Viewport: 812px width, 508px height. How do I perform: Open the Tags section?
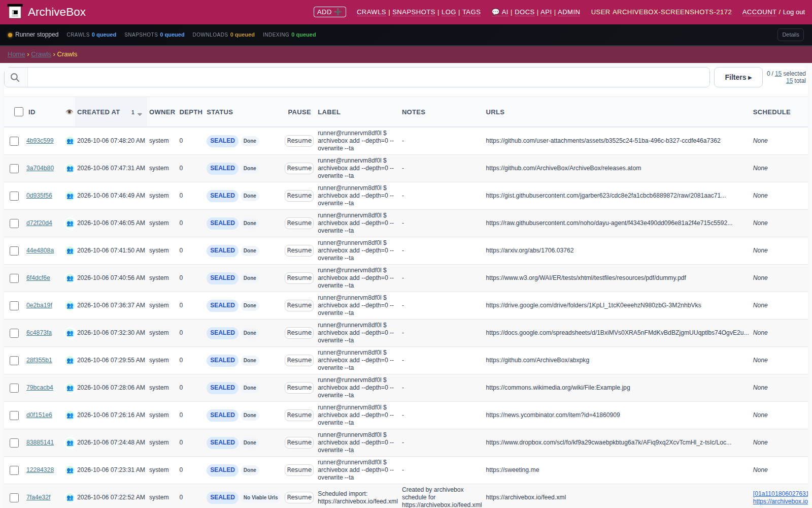[x=471, y=12]
